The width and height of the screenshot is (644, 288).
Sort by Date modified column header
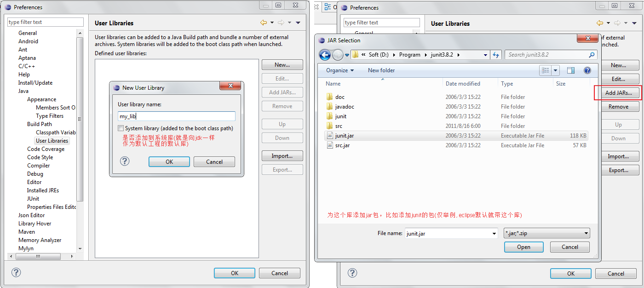pyautogui.click(x=463, y=84)
